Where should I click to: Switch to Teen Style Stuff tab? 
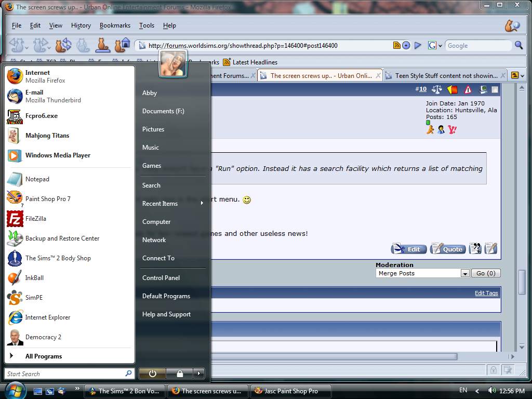(445, 76)
